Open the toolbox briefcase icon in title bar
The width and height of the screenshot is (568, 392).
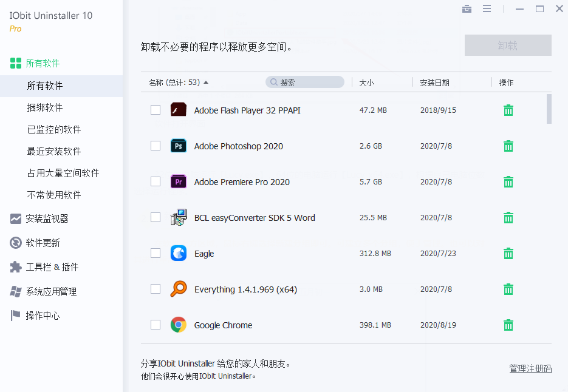pyautogui.click(x=467, y=9)
